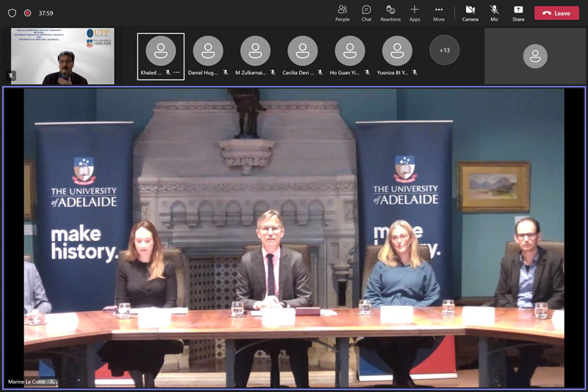Select Khaled participant avatar
The width and height of the screenshot is (588, 392).
point(160,51)
